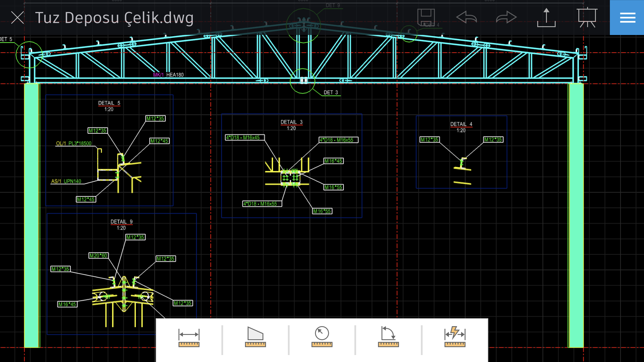Select the left green column
644x362 pixels.
[32, 215]
